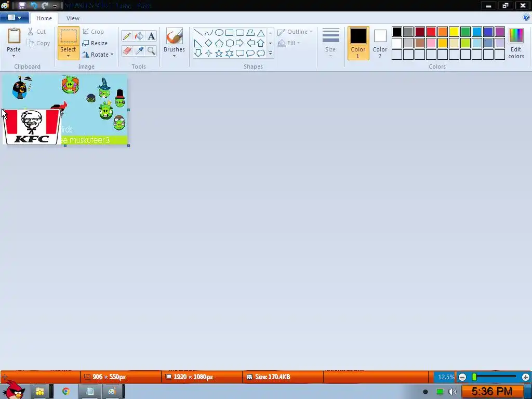Open the Angry Birds start button
Viewport: 532px width, 399px height.
click(14, 390)
